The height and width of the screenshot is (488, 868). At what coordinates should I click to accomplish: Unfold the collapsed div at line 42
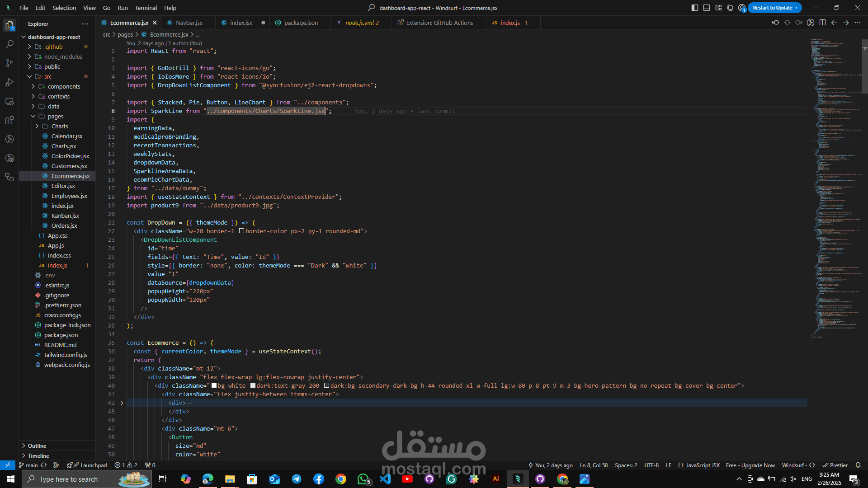pos(122,403)
